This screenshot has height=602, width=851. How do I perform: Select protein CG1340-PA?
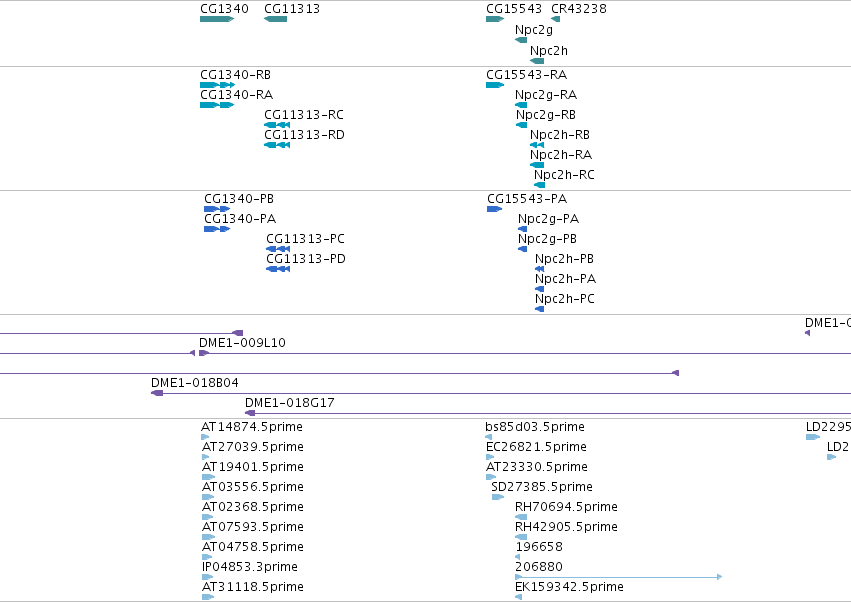(217, 229)
